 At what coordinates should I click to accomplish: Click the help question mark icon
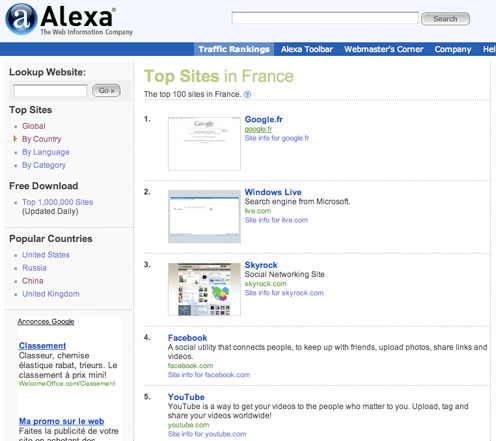click(247, 94)
